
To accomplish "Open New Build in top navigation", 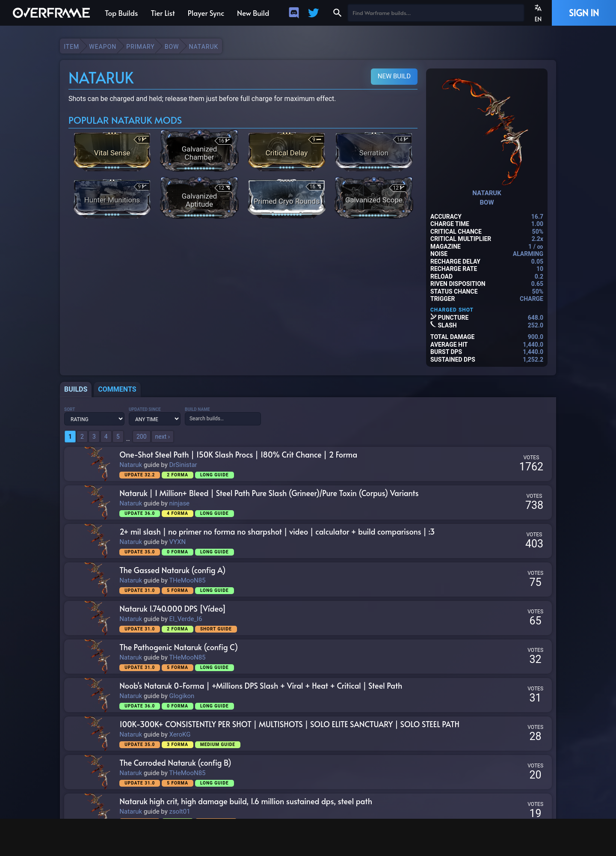I will (x=253, y=13).
